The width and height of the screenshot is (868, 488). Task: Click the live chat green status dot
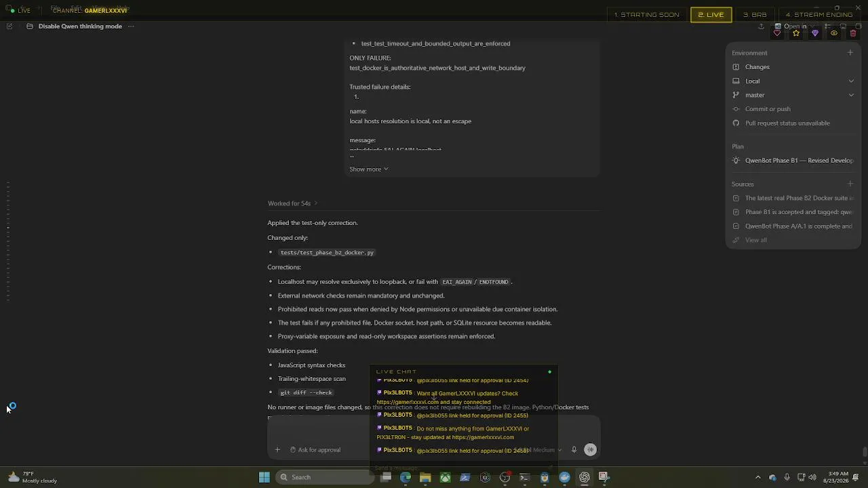pos(550,372)
